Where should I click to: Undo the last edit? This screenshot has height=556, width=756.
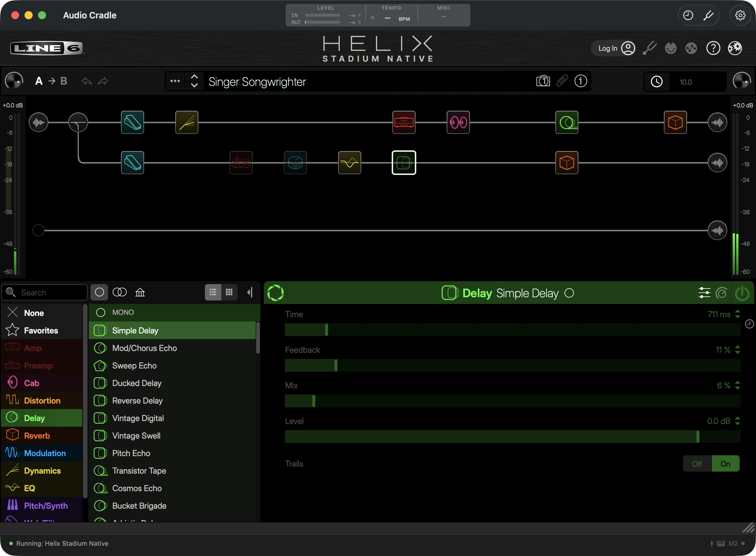tap(87, 81)
